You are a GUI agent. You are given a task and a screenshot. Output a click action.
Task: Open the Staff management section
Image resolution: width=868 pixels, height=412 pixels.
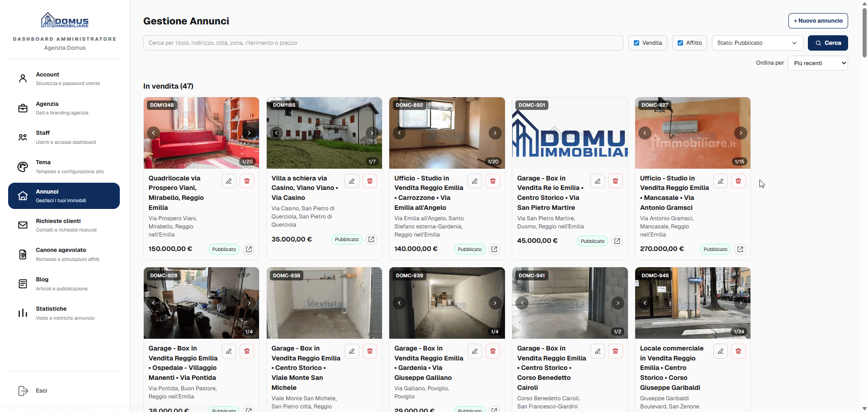click(x=64, y=137)
